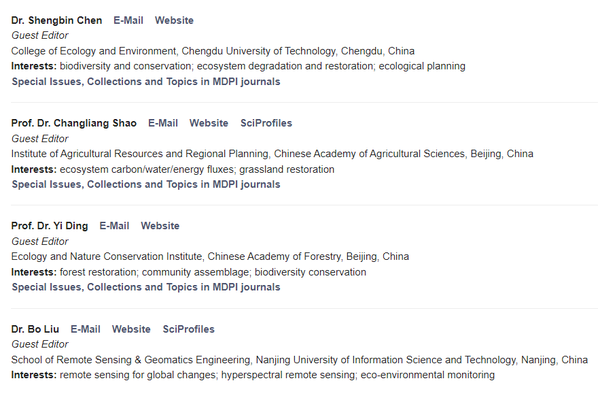This screenshot has height=400, width=600.
Task: Click Shengbin Chen's E-Mail link
Action: click(x=129, y=20)
